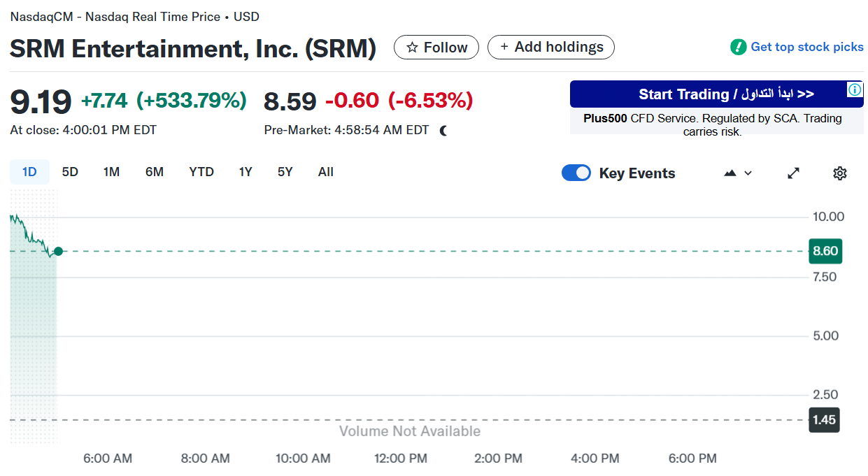
Task: Click the -0.60 pre-market change
Action: pyautogui.click(x=352, y=101)
